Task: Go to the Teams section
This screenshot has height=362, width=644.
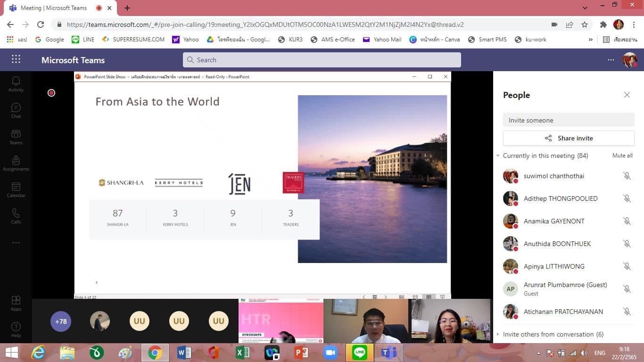Action: click(x=16, y=137)
